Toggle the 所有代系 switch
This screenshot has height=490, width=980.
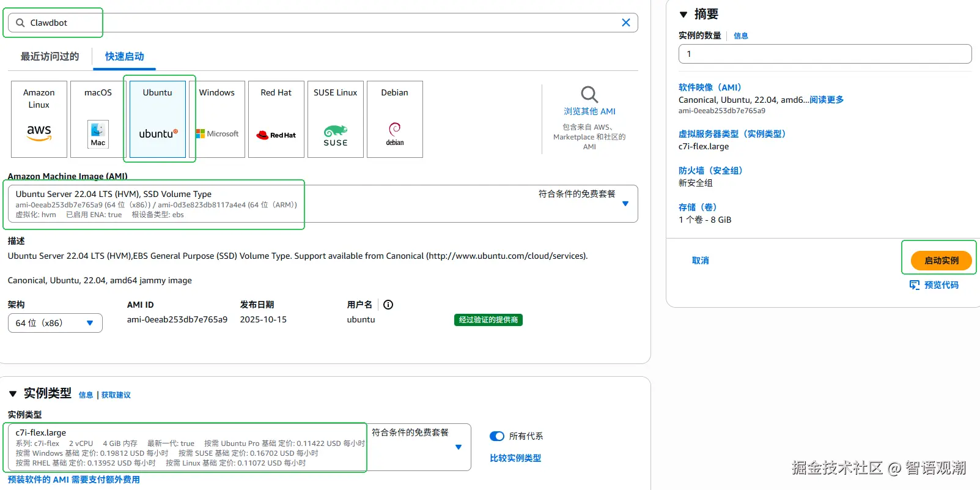tap(497, 436)
